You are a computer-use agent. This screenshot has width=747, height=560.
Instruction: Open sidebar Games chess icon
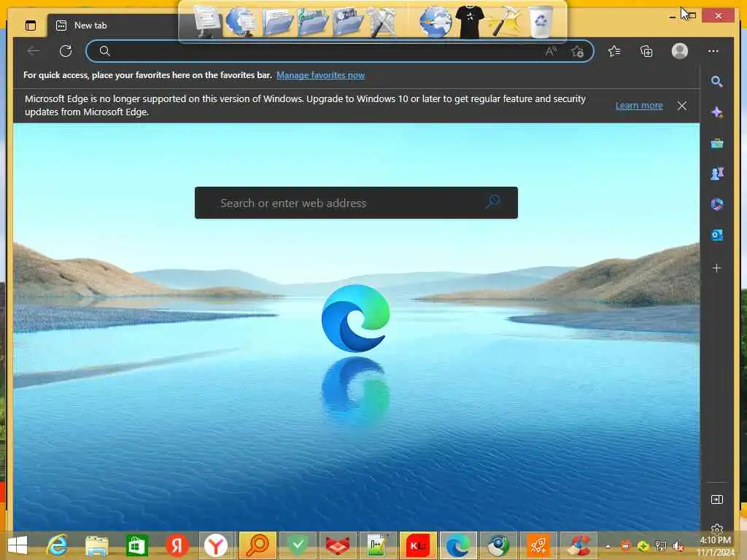click(x=716, y=174)
